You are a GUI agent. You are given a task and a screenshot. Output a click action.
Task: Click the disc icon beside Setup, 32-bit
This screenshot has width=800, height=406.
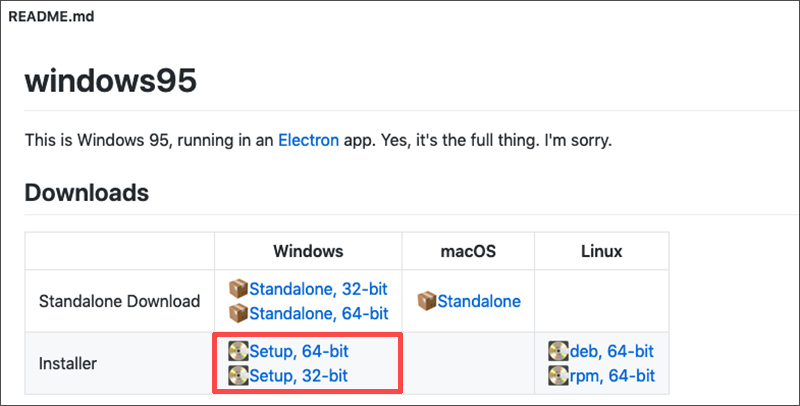(x=238, y=375)
